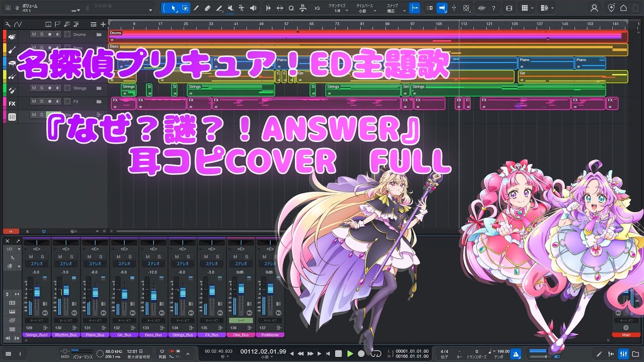Open the user account icon
Image resolution: width=644 pixels, height=362 pixels.
[595, 8]
